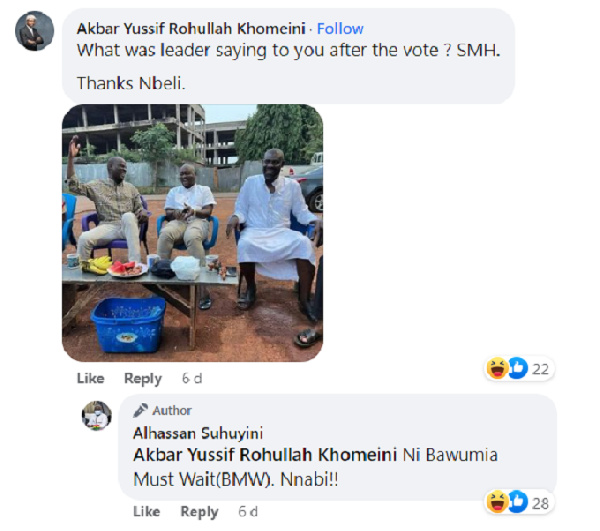The image size is (600, 531).
Task: Reply to Alhassan Suhuyini's comment
Action: pyautogui.click(x=199, y=511)
